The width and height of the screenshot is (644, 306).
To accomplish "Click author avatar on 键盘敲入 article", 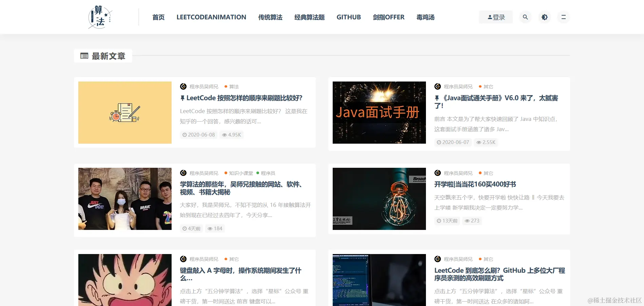I will pos(183,259).
